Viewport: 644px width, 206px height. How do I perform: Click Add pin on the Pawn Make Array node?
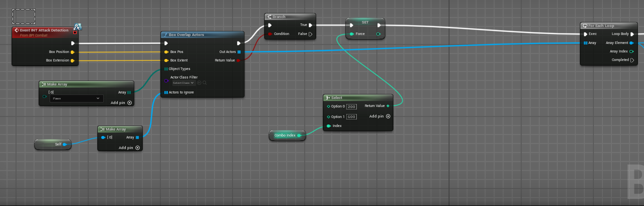[x=121, y=103]
